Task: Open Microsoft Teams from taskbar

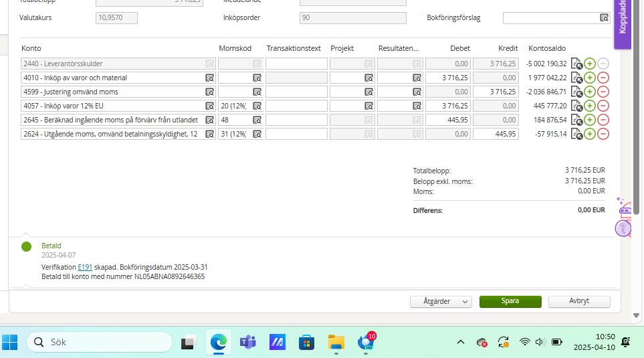Action: click(247, 342)
